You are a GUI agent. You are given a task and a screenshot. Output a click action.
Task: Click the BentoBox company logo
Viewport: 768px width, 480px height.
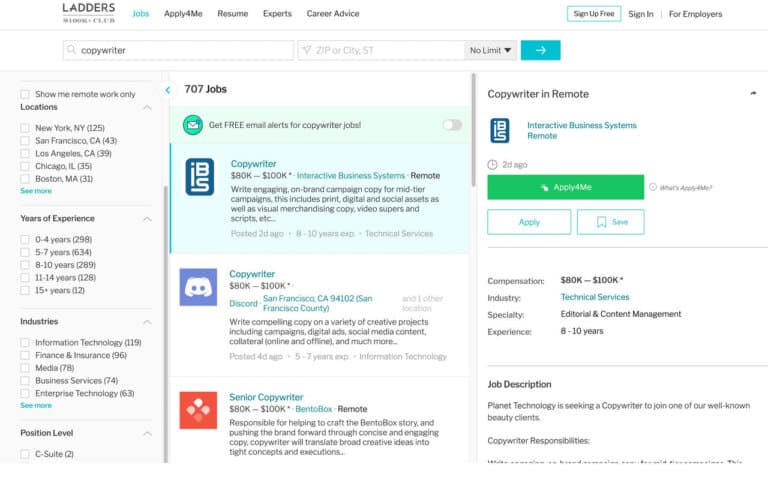(x=198, y=410)
